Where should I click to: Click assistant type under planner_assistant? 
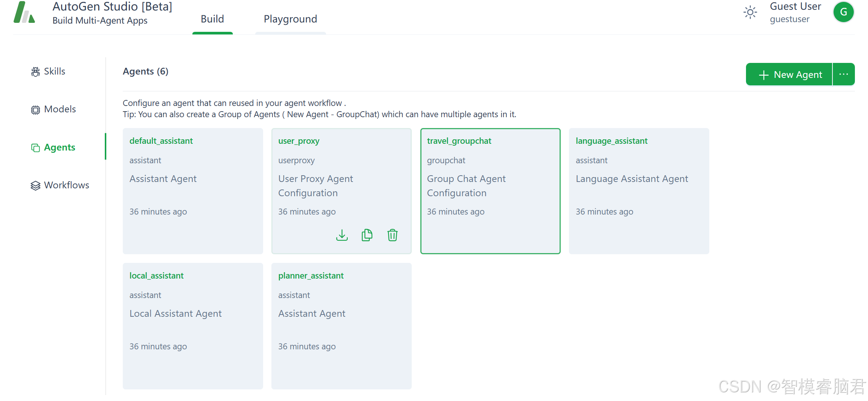(294, 295)
